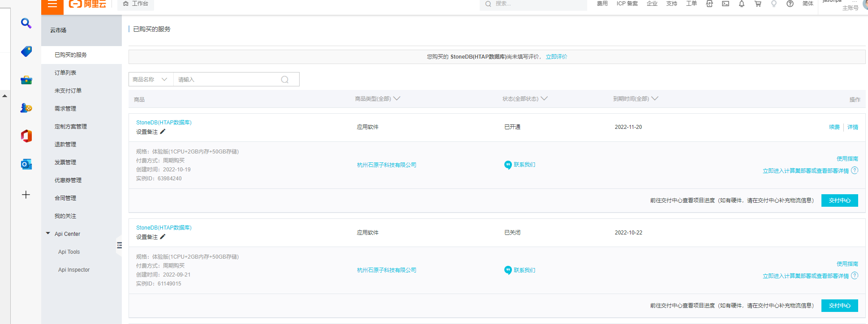Open the 费用 menu in the top bar
Image resolution: width=868 pixels, height=324 pixels.
pyautogui.click(x=602, y=4)
